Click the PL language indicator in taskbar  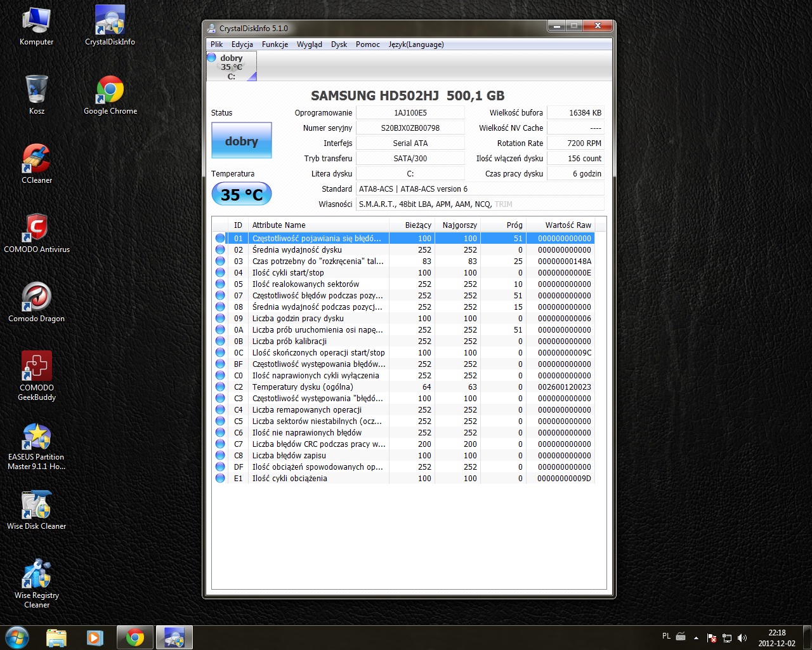coord(666,636)
